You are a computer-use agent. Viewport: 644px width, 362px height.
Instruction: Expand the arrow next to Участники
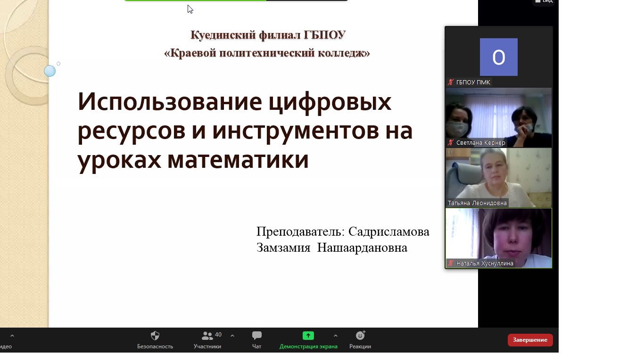coord(232,336)
